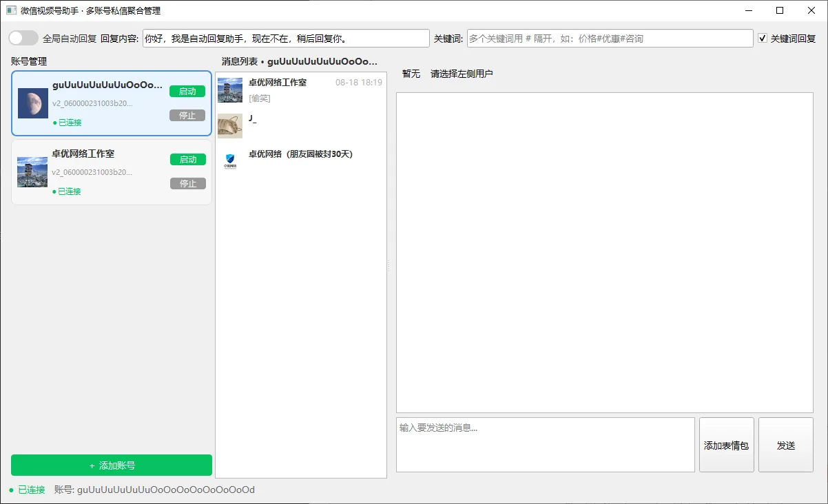The image size is (828, 504).
Task: Click the 账号 name text in status bar
Action: point(154,490)
